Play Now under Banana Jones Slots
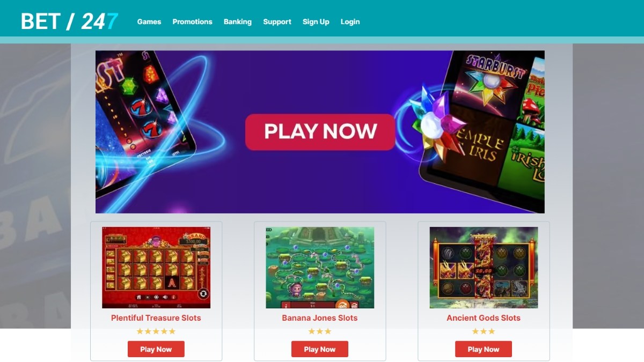Image resolution: width=644 pixels, height=362 pixels. coord(320,349)
